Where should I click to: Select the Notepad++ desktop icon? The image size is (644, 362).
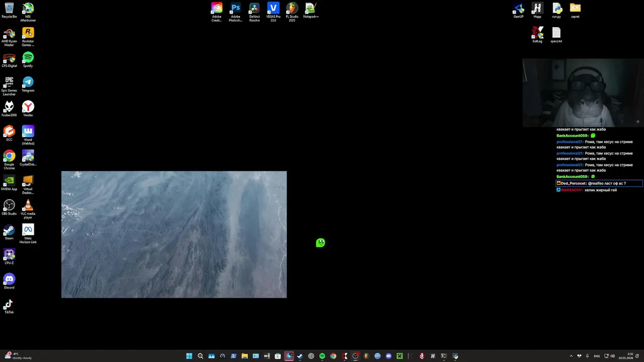pos(311,11)
